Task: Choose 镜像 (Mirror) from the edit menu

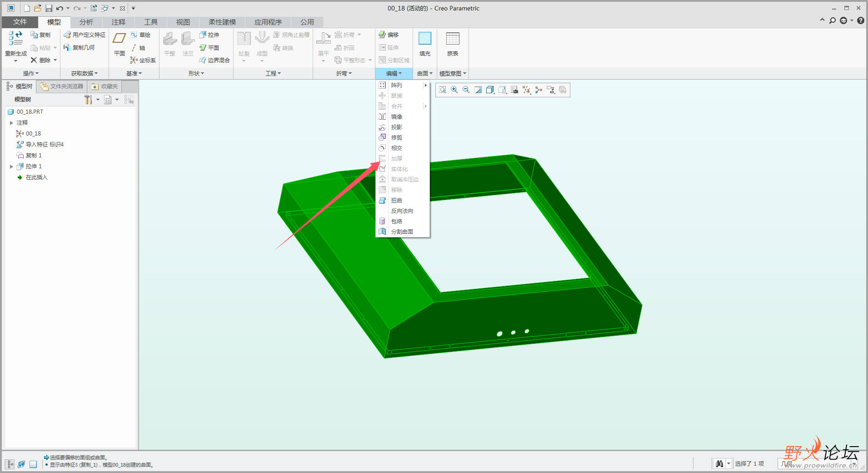Action: [396, 117]
